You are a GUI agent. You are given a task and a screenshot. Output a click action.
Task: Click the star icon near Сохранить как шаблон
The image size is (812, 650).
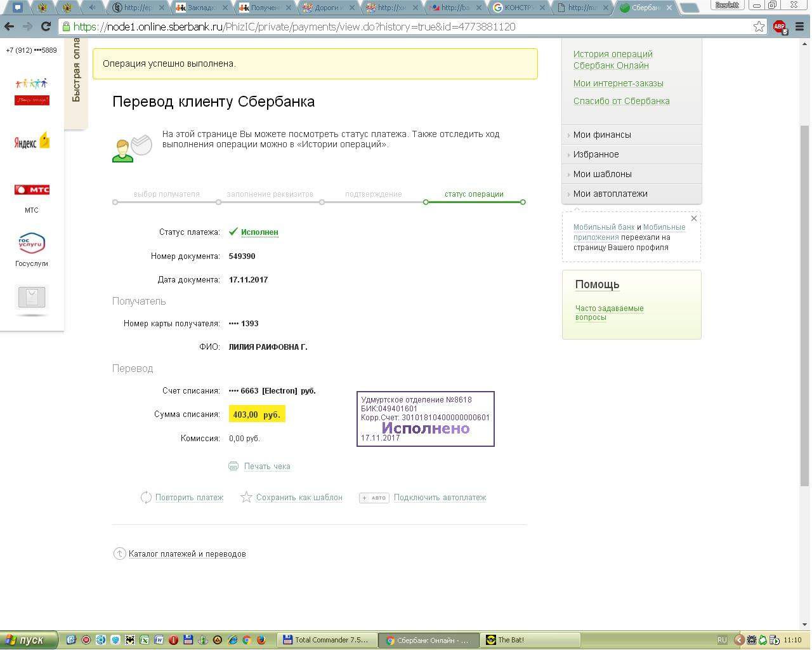[246, 497]
